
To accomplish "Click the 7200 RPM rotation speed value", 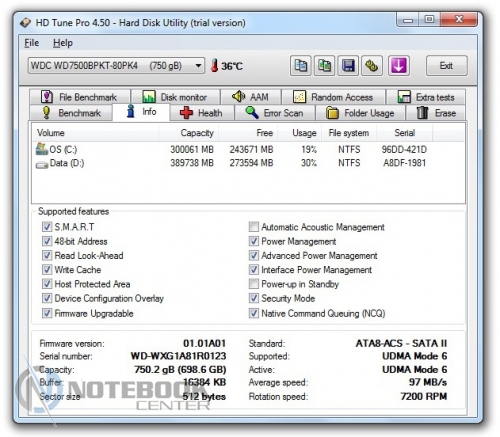I will 424,396.
